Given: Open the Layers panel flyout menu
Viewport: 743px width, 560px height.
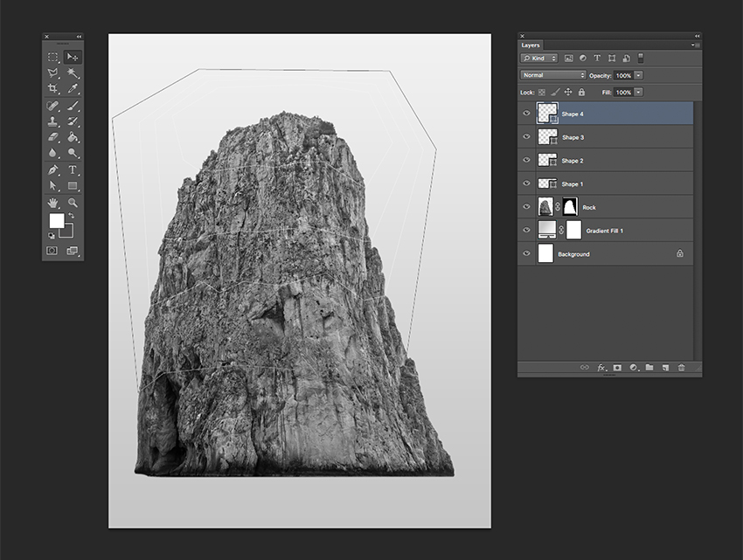Looking at the screenshot, I should [x=695, y=45].
